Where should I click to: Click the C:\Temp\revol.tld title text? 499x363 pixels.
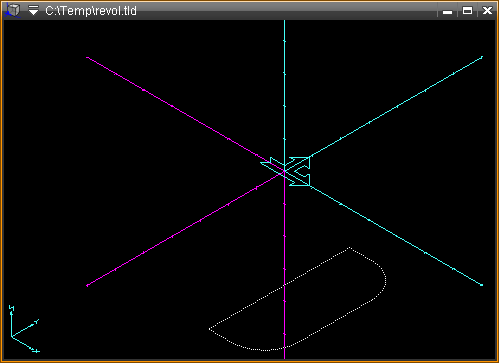91,11
